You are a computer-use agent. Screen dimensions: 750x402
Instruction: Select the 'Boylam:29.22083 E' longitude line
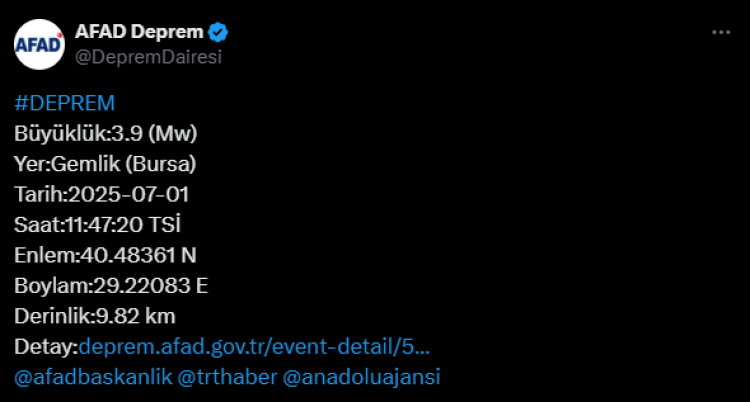[111, 286]
